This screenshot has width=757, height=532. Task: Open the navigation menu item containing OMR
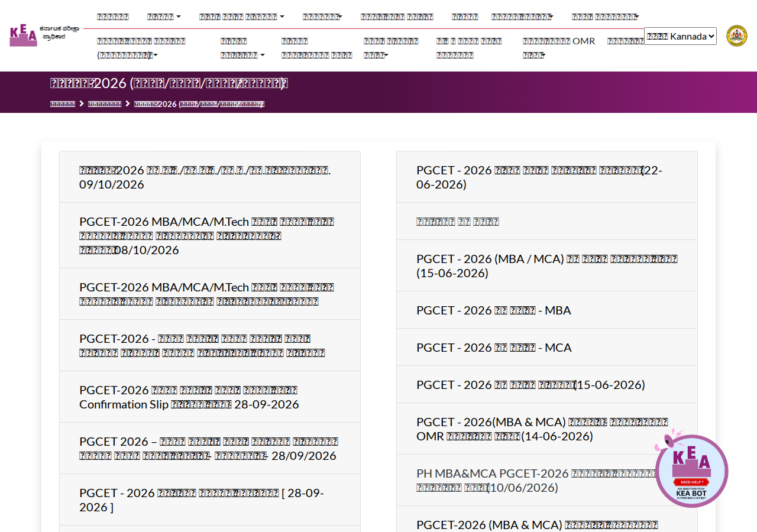(559, 48)
